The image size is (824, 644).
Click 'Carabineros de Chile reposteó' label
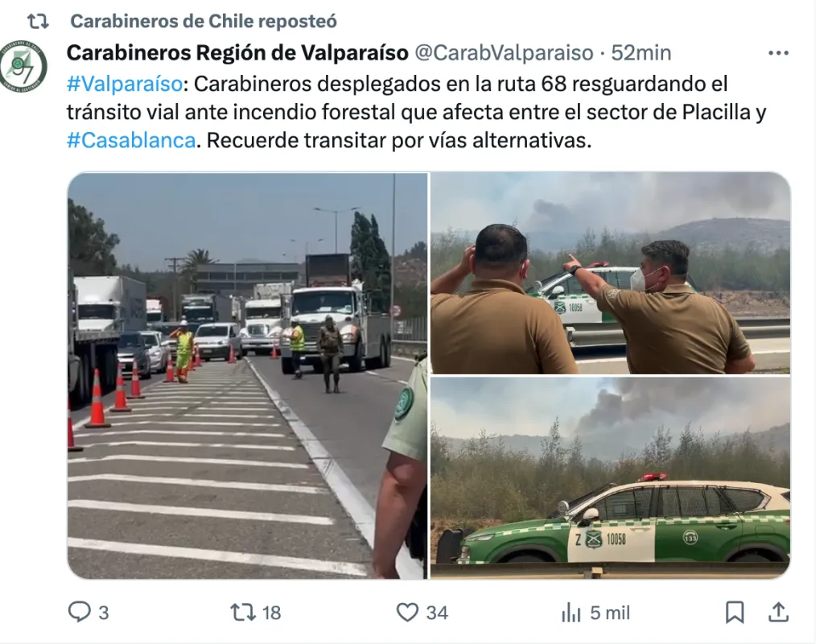pos(204,21)
